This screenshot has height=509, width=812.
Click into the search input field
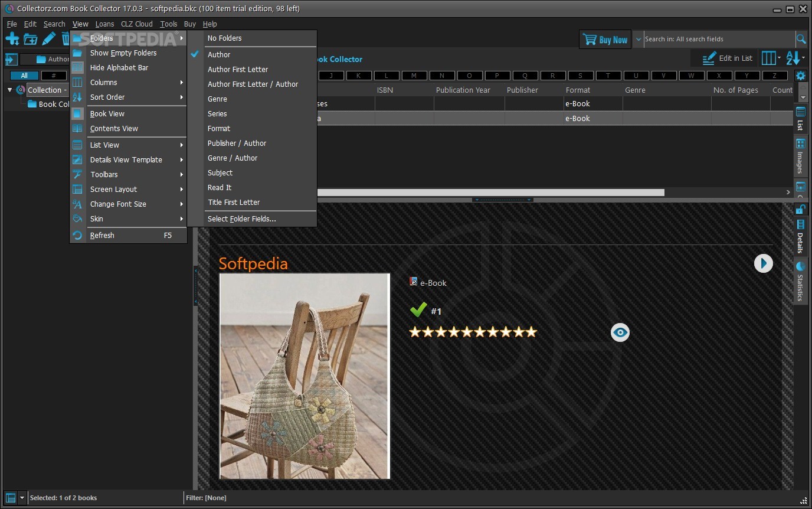[719, 39]
